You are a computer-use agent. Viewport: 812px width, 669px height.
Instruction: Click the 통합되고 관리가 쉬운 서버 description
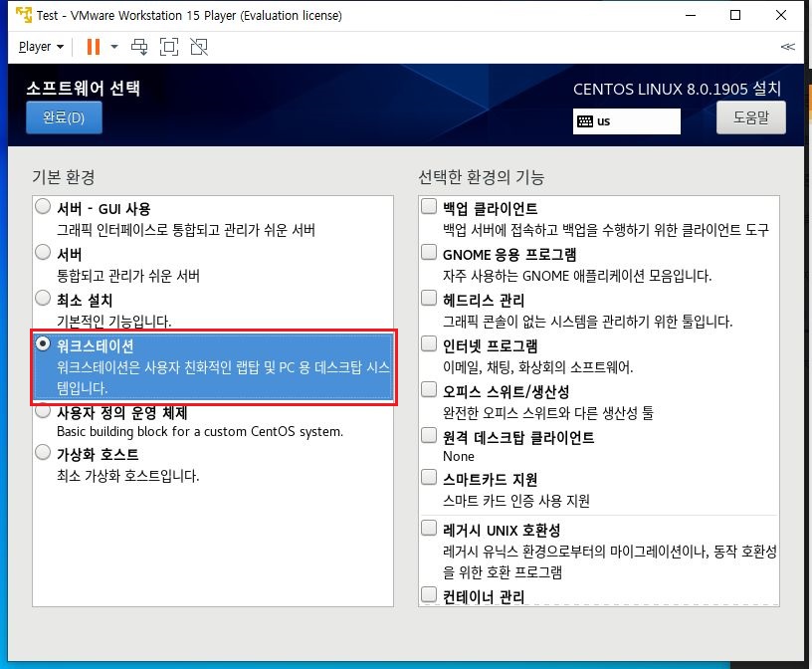tap(128, 276)
